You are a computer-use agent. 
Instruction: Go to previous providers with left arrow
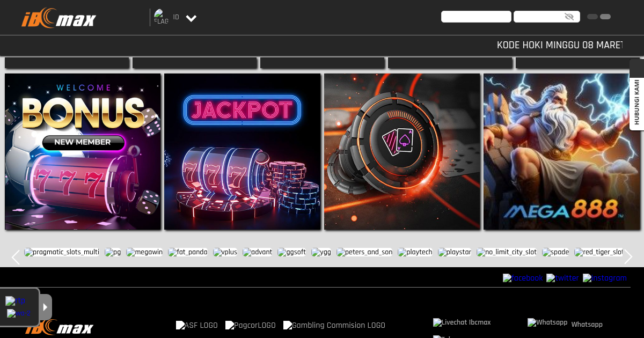[16, 257]
